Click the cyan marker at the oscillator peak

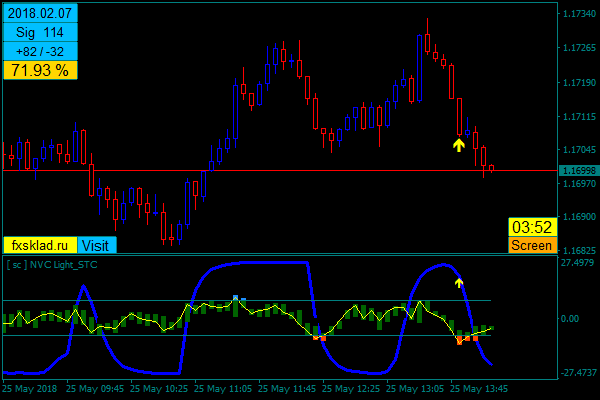[236, 297]
